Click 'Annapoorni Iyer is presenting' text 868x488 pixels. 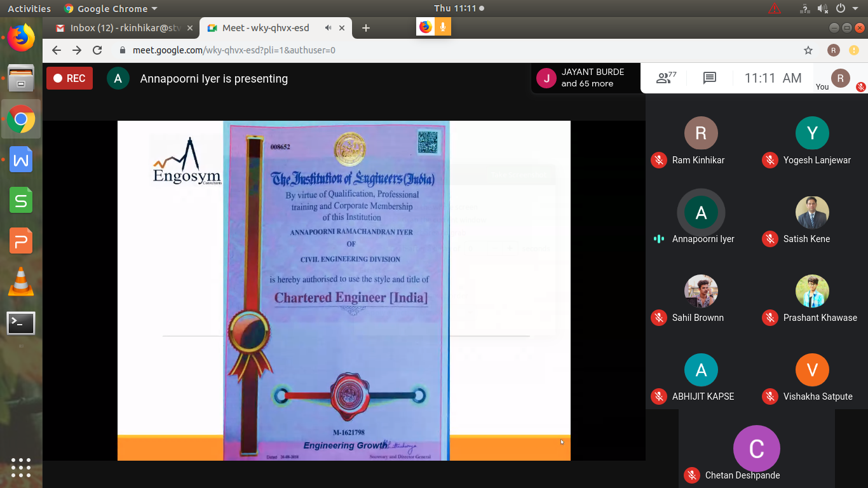pos(214,79)
